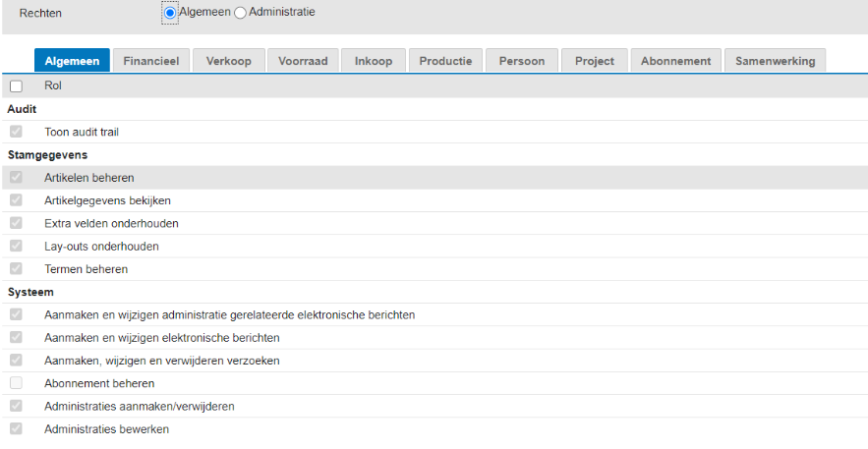Open the Productie tab
Screen dimensions: 868x449
444,61
